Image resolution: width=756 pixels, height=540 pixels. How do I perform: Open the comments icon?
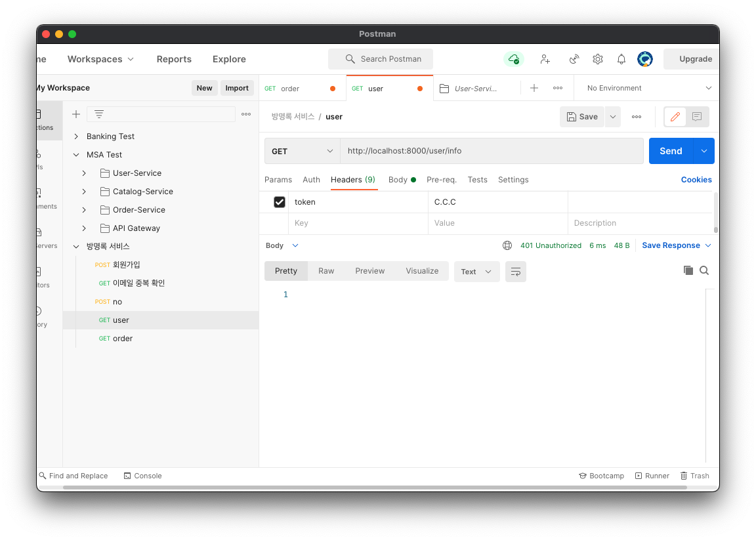(x=697, y=117)
